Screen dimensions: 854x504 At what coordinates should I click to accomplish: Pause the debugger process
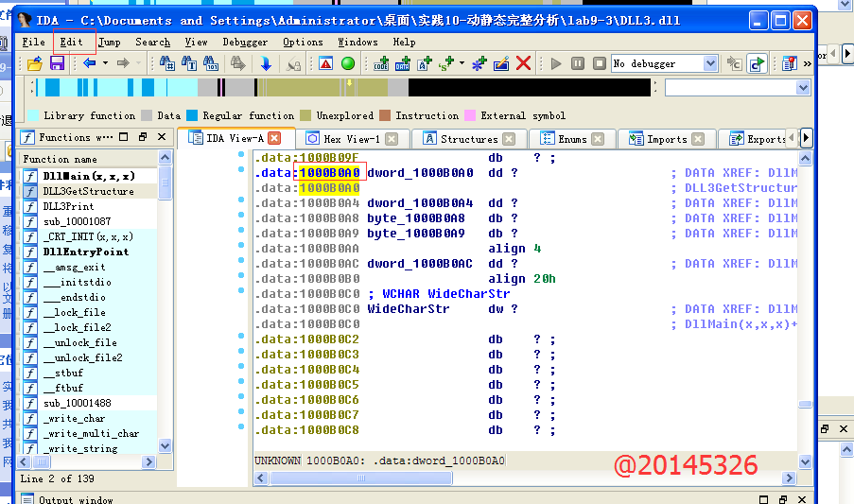(x=578, y=63)
